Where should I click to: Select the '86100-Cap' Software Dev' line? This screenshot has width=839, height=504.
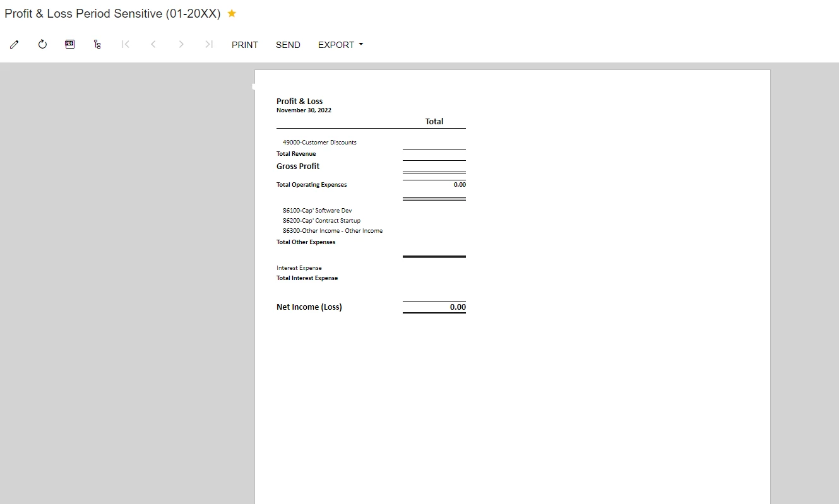pos(318,211)
